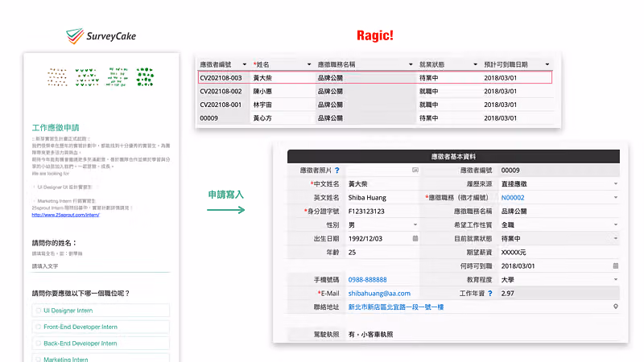
Task: Click the name 林宇宙 in the table
Action: (262, 105)
